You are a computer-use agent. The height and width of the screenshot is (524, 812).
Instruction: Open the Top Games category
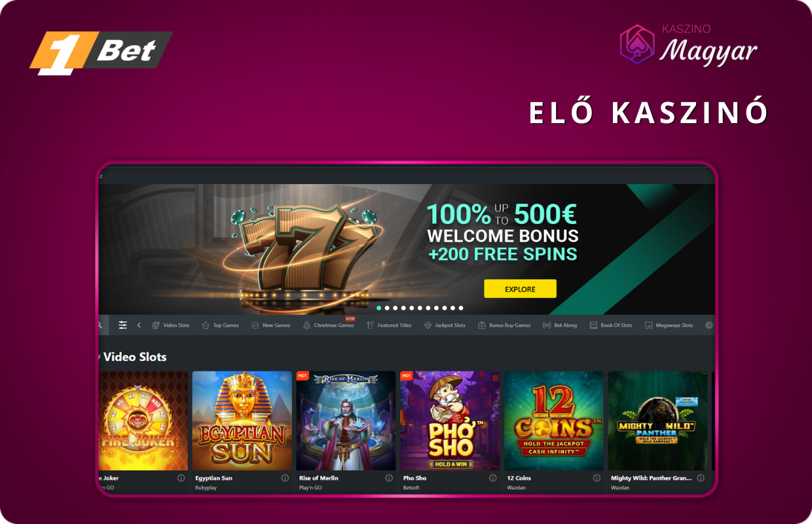[x=220, y=325]
